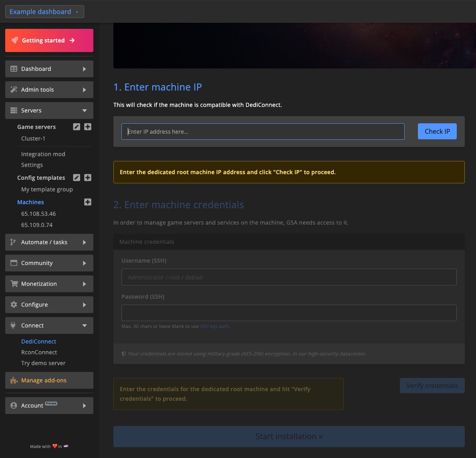Viewport: 476px width, 458px height.
Task: Click the Enter IP address field
Action: click(x=263, y=132)
